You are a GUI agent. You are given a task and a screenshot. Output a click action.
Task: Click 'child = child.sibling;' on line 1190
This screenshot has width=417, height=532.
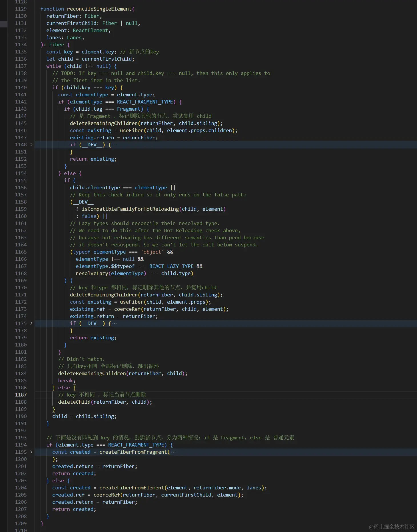(x=85, y=416)
